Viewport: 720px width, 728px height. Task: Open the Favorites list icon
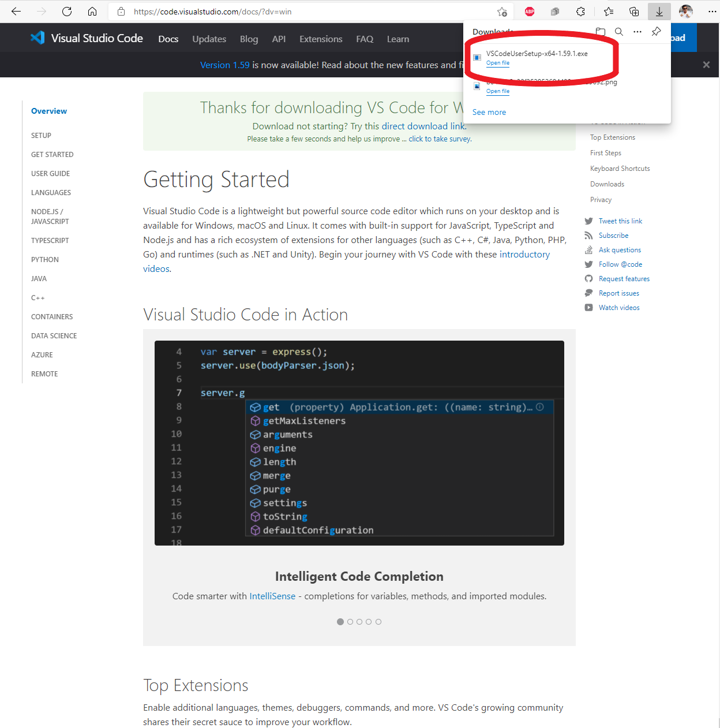pyautogui.click(x=609, y=12)
